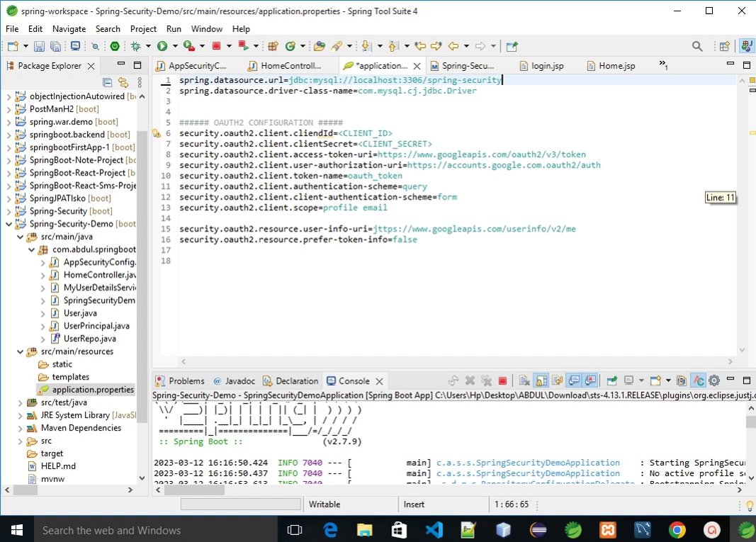The height and width of the screenshot is (542, 756).
Task: Click Collapse All in Package Explorer
Action: pos(108,82)
